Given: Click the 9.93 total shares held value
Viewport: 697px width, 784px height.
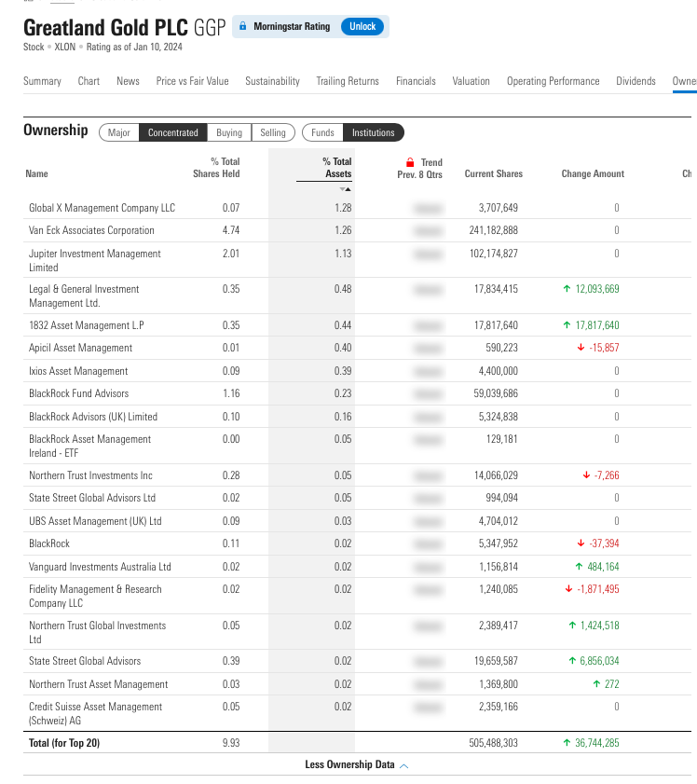Looking at the screenshot, I should pyautogui.click(x=231, y=742).
